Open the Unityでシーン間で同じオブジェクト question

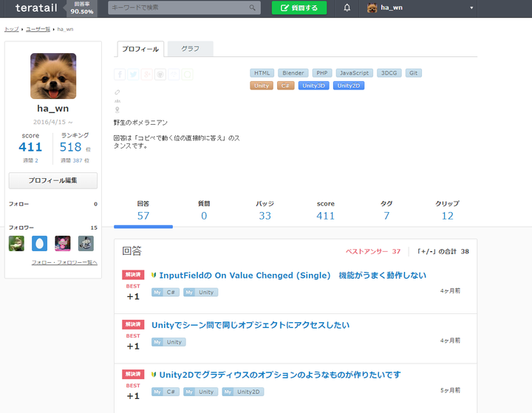[x=250, y=325]
